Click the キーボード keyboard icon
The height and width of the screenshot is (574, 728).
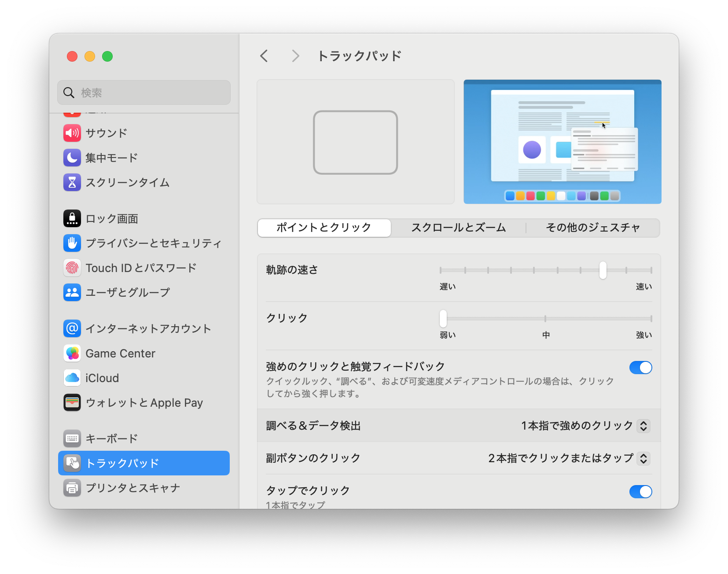(72, 438)
